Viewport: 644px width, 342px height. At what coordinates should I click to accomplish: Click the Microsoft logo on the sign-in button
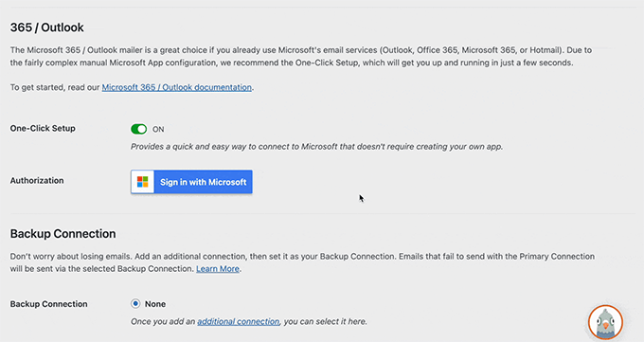point(142,182)
